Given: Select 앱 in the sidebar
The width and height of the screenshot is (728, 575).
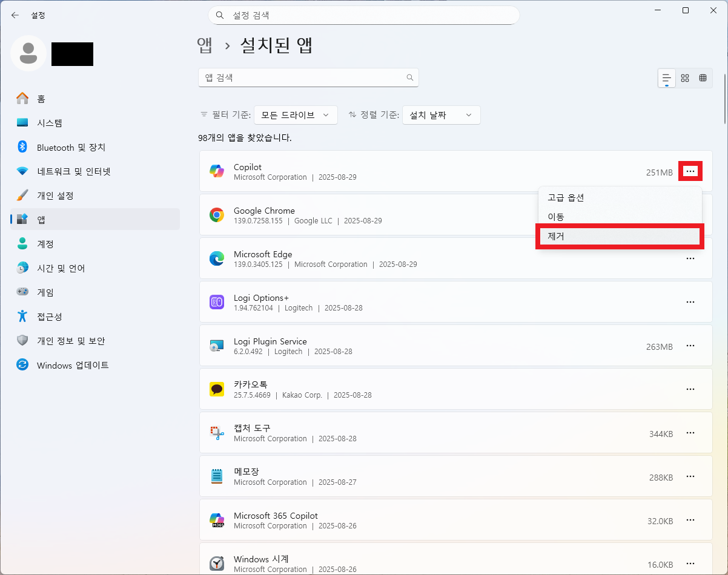Looking at the screenshot, I should [95, 220].
